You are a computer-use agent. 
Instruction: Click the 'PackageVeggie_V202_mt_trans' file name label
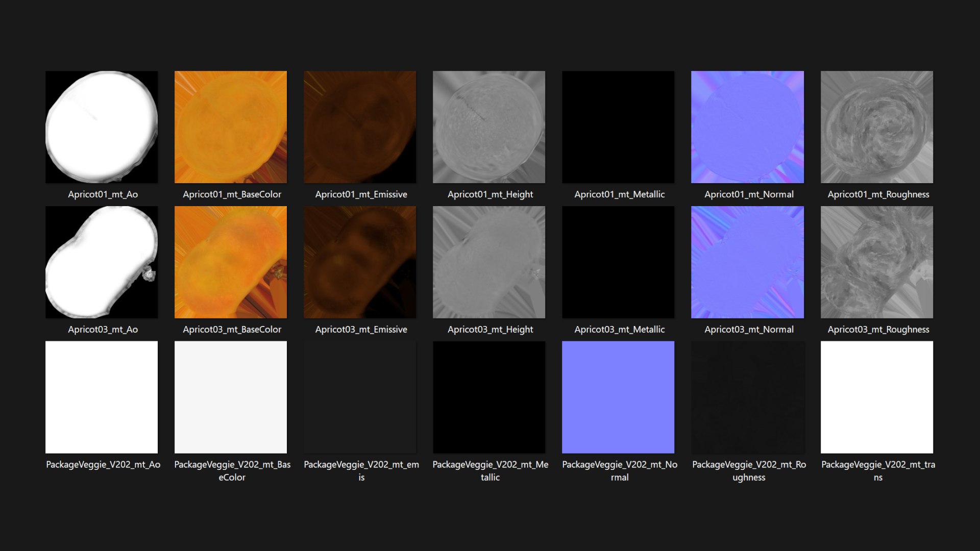click(x=878, y=471)
